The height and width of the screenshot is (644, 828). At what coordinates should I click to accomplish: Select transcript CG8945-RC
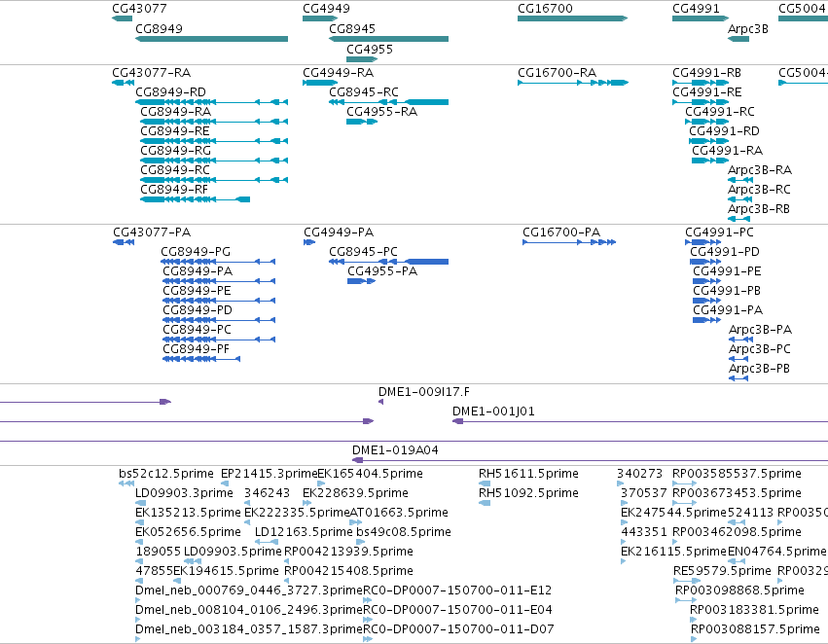[x=363, y=92]
